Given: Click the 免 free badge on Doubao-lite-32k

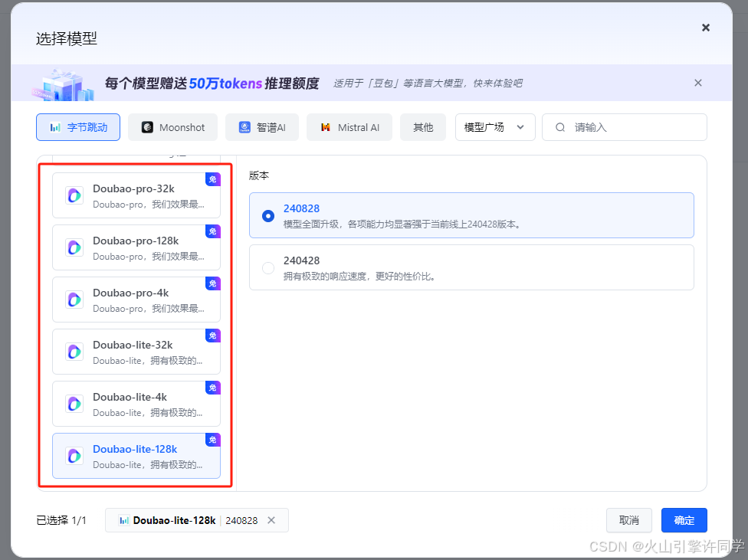Looking at the screenshot, I should (213, 336).
